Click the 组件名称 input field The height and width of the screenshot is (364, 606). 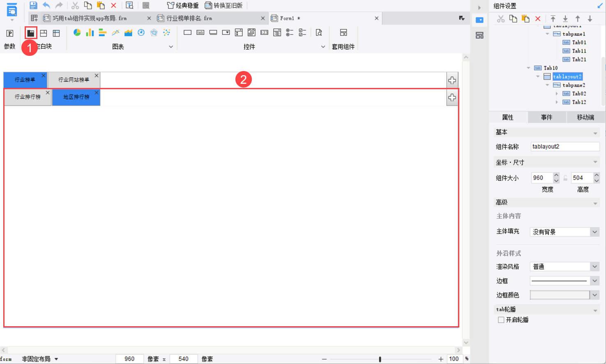coord(565,147)
